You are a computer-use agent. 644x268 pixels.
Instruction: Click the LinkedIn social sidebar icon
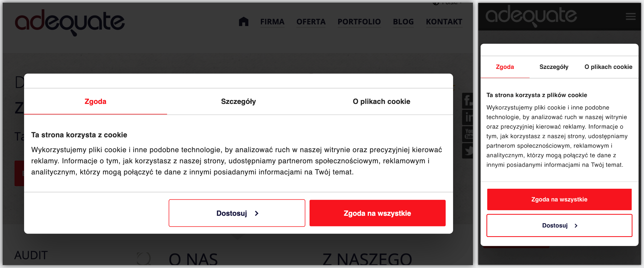pos(468,117)
